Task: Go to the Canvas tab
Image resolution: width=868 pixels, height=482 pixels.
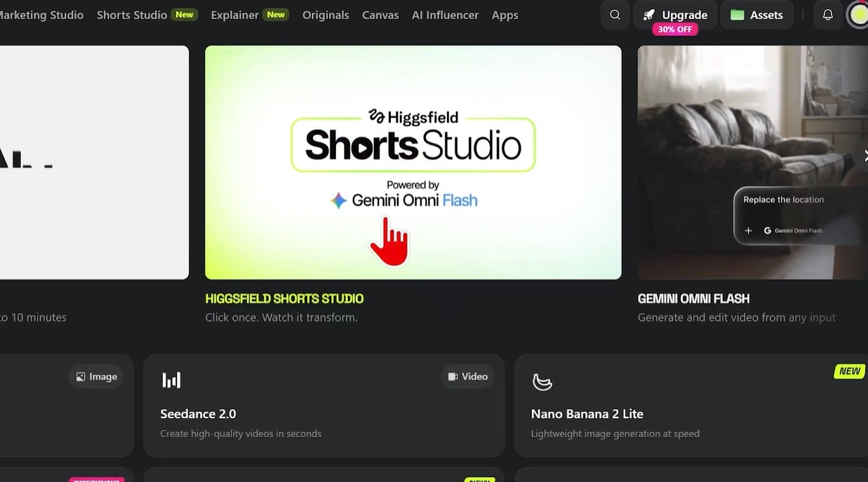Action: tap(380, 15)
